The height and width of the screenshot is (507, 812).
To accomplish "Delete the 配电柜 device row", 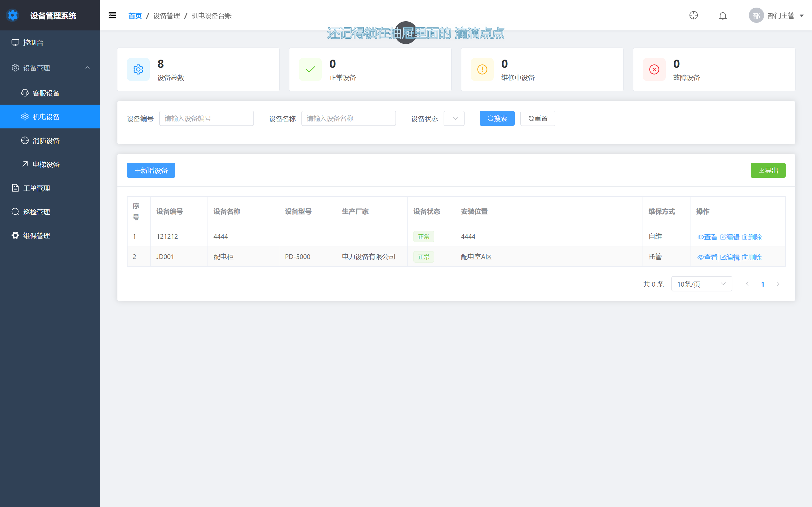I will pos(752,257).
